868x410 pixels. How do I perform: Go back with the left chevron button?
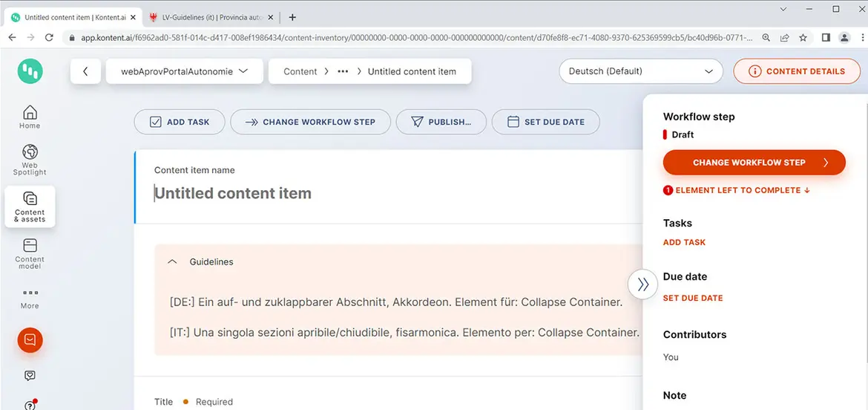86,71
